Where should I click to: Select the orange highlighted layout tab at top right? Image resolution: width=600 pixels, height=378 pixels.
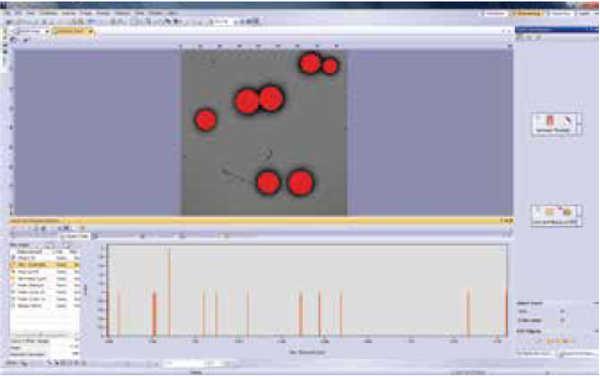point(529,13)
